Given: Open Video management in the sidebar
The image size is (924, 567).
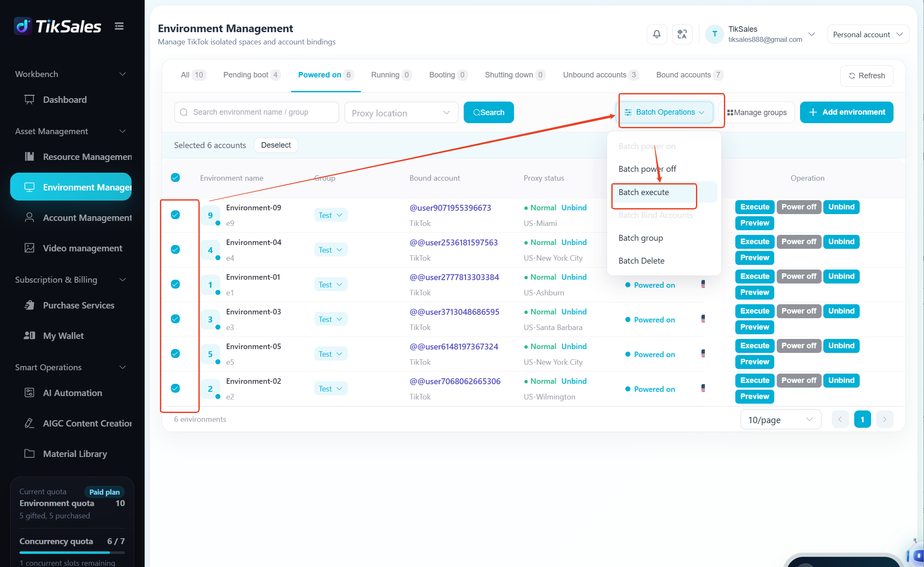Looking at the screenshot, I should coord(82,248).
